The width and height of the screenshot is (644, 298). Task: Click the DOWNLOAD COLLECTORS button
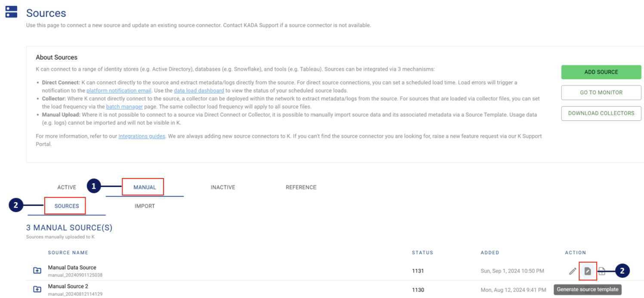pyautogui.click(x=601, y=113)
